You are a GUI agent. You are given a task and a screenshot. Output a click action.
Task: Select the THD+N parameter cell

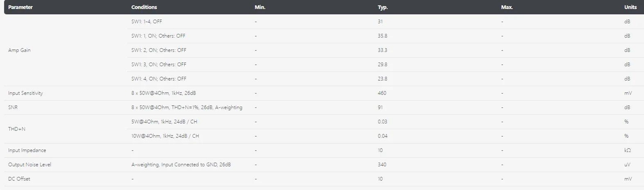(17, 129)
